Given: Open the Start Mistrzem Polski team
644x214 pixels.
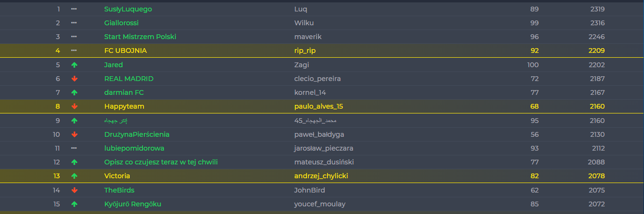Looking at the screenshot, I should click(140, 37).
